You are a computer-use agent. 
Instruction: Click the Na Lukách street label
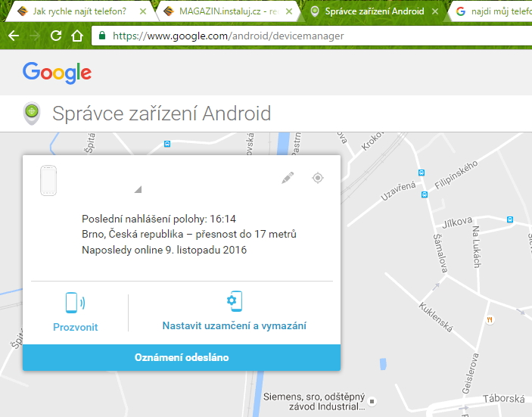coord(476,247)
